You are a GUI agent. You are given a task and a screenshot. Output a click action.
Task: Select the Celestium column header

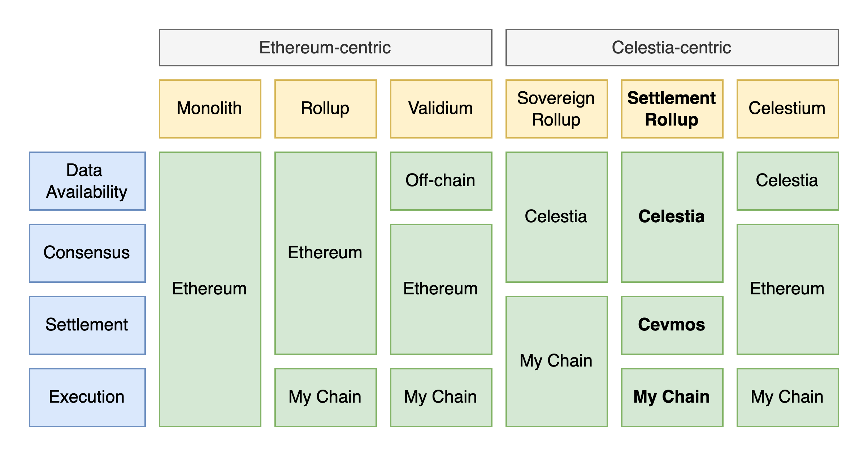[787, 109]
